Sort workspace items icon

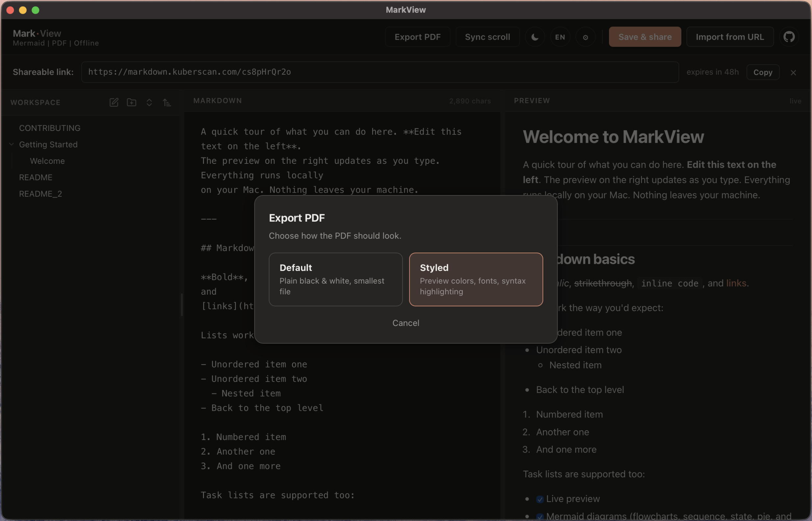click(167, 102)
